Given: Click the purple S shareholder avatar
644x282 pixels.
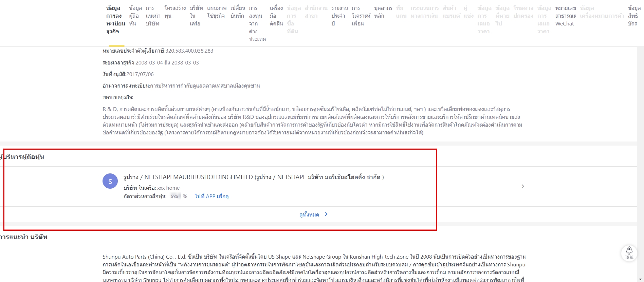Looking at the screenshot, I should coord(110,181).
